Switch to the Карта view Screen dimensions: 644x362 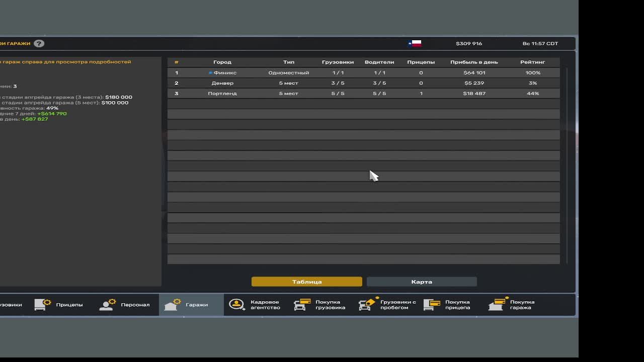(x=422, y=282)
